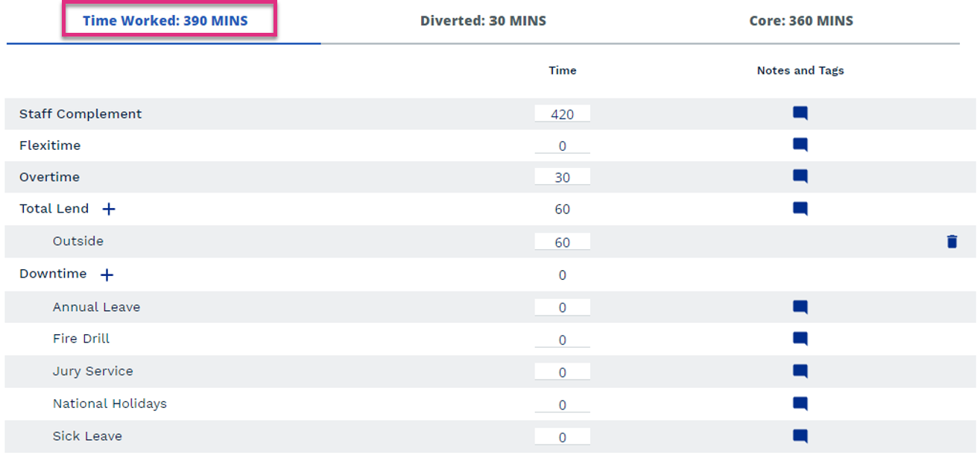
Task: Click the Overtime label
Action: pyautogui.click(x=49, y=177)
